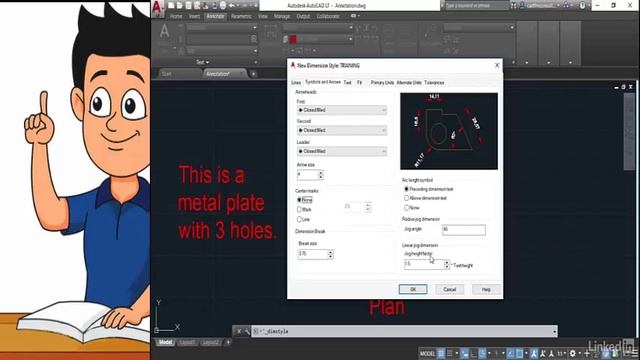This screenshot has height=360, width=640.
Task: Click the New drawing icon in quick access toolbar
Action: coord(171,5)
